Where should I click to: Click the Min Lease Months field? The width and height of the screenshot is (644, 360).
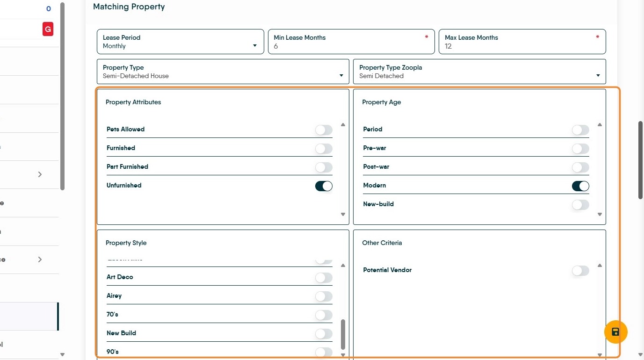point(351,46)
